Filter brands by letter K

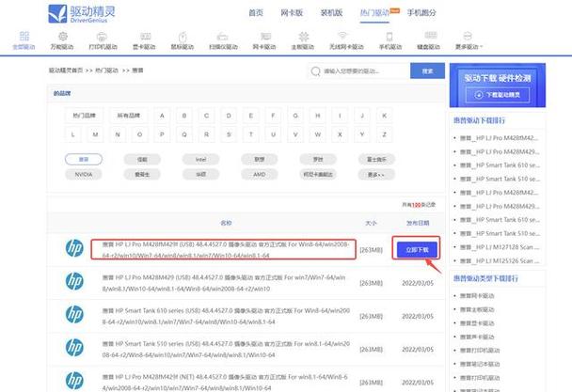(384, 116)
